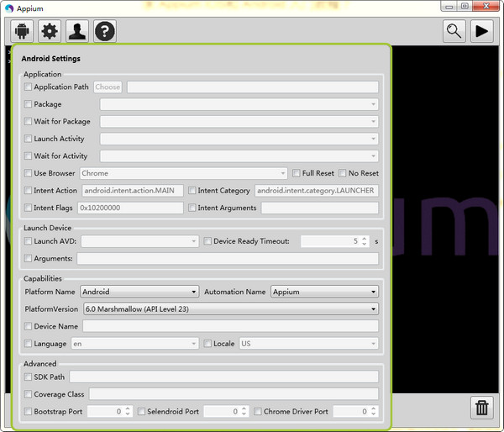Open Android Settings via the robot icon
This screenshot has width=504, height=432.
tap(22, 32)
